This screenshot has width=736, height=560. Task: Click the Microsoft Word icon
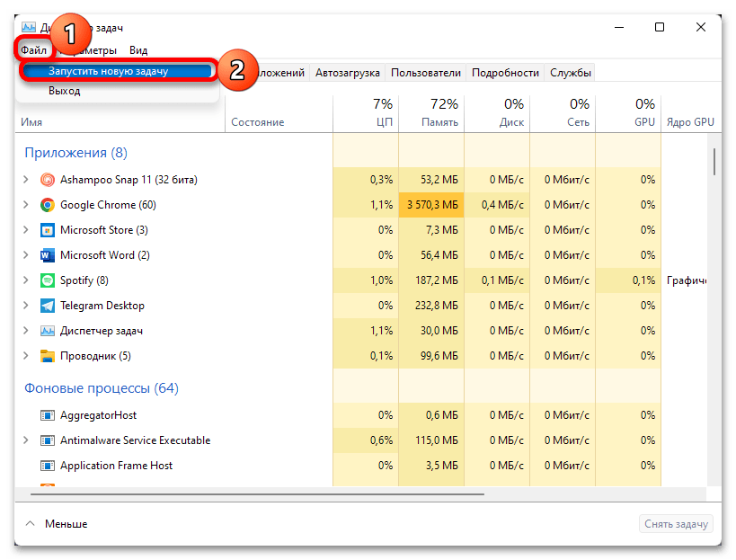pyautogui.click(x=47, y=255)
